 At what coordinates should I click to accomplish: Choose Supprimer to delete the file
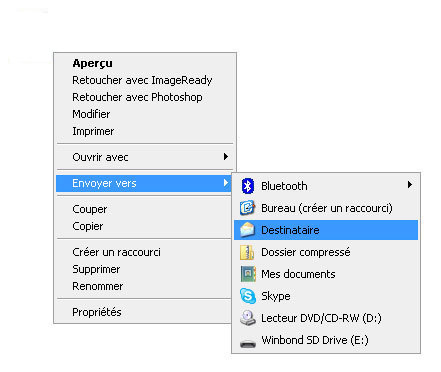[96, 269]
